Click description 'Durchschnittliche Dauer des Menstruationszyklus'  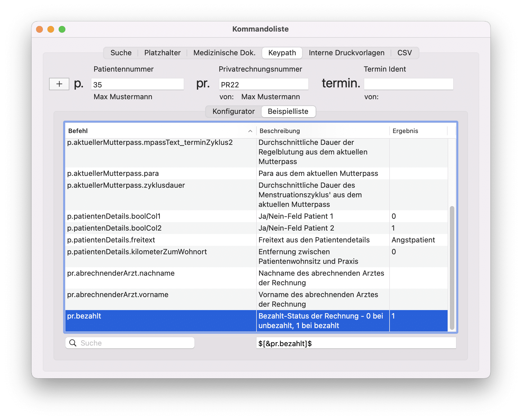[x=310, y=195]
